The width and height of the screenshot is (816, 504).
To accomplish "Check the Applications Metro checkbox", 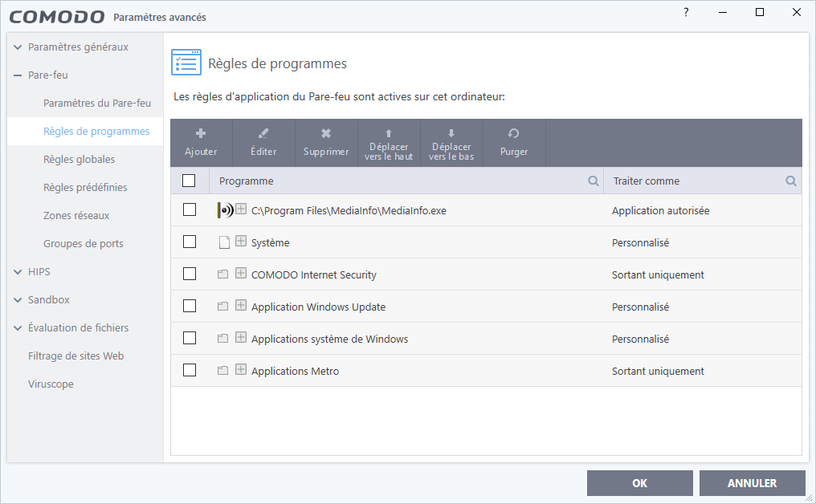I will (x=190, y=370).
